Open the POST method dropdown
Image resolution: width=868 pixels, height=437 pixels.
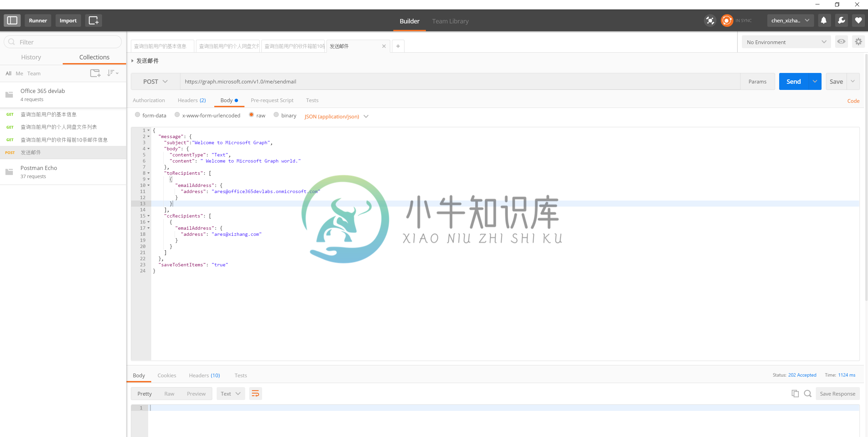156,81
